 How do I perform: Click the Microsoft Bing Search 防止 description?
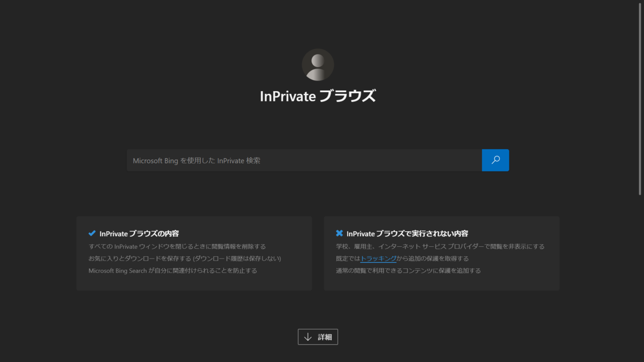click(172, 270)
